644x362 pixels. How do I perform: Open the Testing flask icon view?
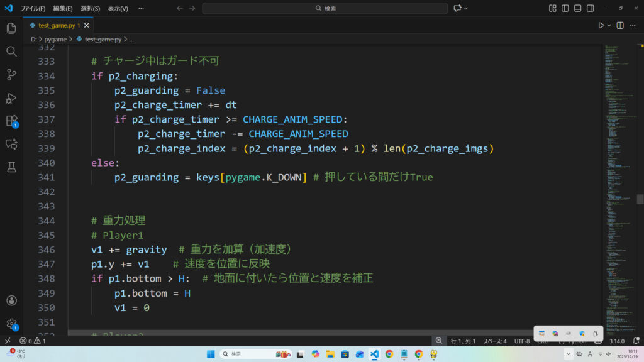click(11, 167)
